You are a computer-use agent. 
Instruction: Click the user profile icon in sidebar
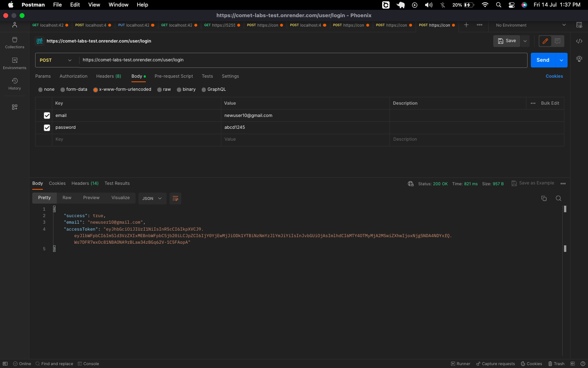(x=15, y=25)
